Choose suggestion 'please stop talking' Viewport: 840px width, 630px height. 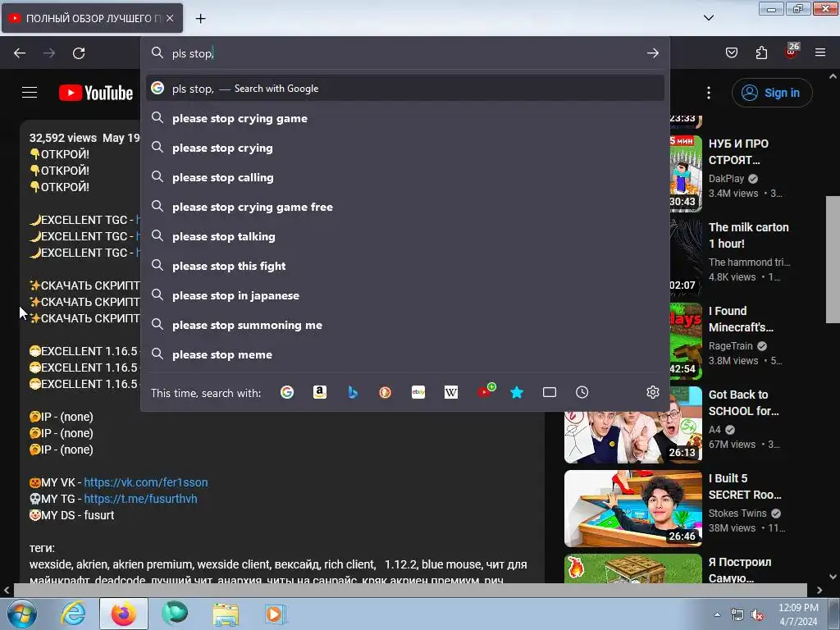[x=405, y=236]
